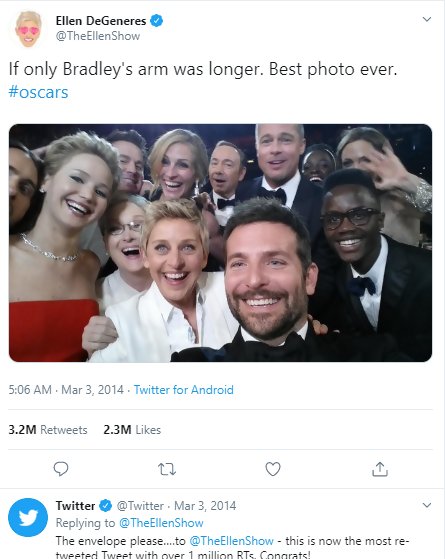Click the Twitter for Android link

(x=184, y=390)
